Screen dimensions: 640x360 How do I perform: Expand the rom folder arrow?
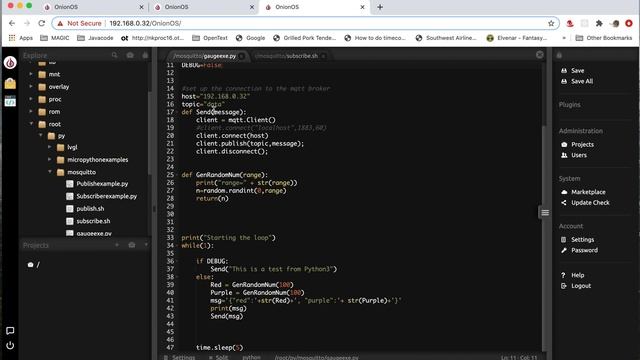[x=31, y=111]
